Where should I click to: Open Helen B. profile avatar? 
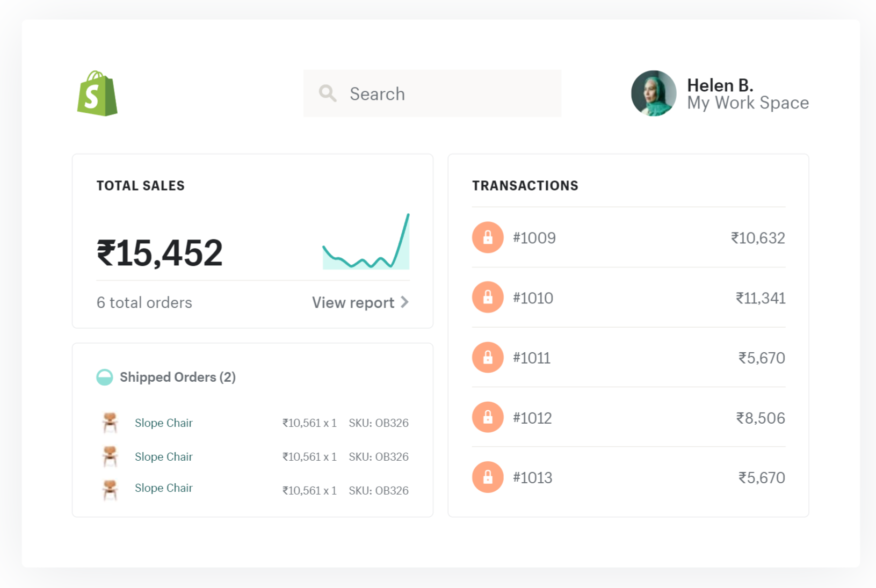(654, 93)
